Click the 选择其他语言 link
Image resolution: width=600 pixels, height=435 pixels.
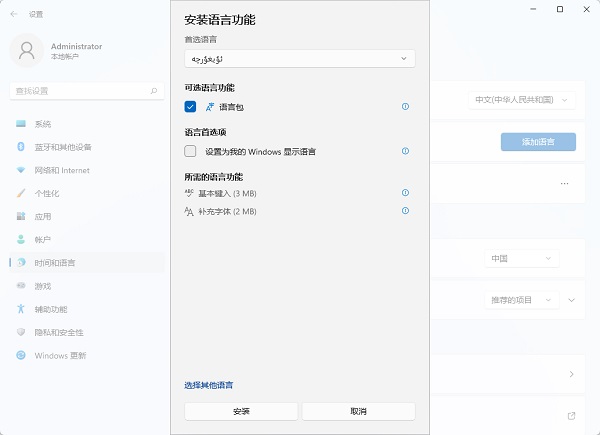209,385
